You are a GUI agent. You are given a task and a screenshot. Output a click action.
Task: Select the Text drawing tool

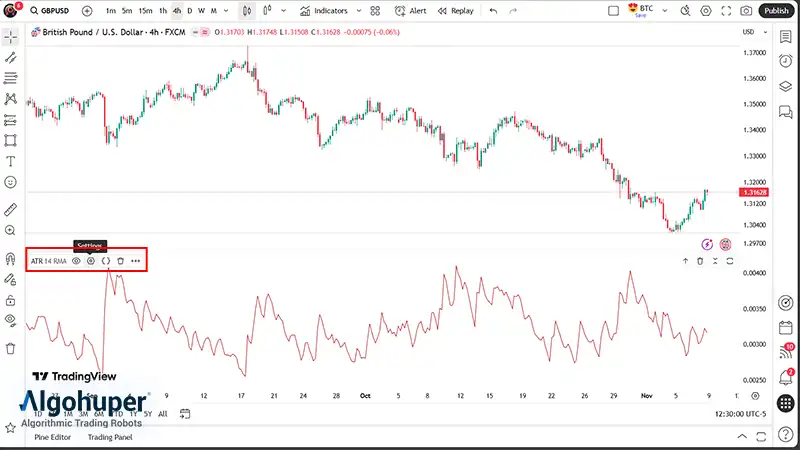[11, 161]
